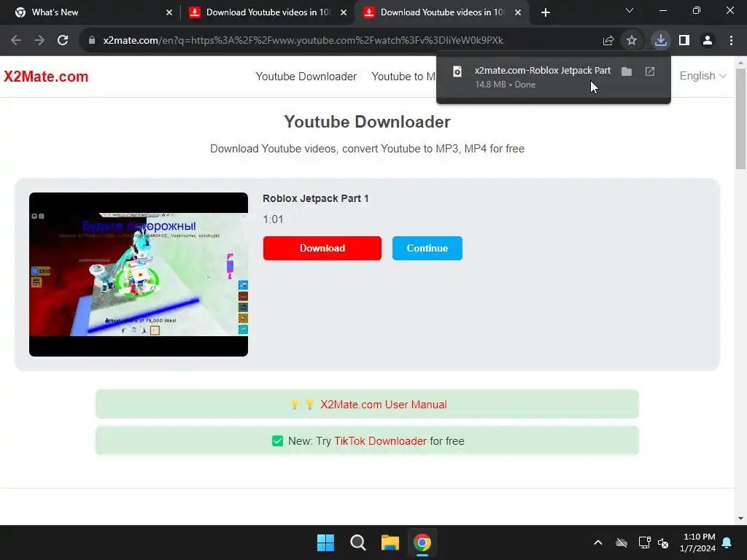Show hidden system tray icons
The height and width of the screenshot is (560, 747).
click(x=598, y=542)
